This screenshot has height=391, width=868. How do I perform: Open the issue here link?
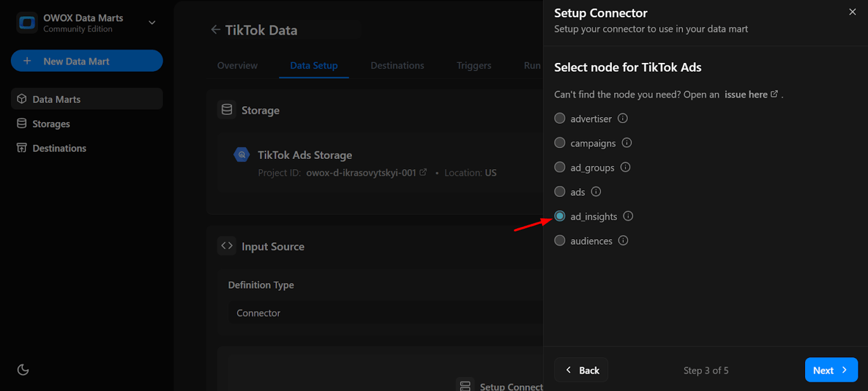pyautogui.click(x=751, y=94)
